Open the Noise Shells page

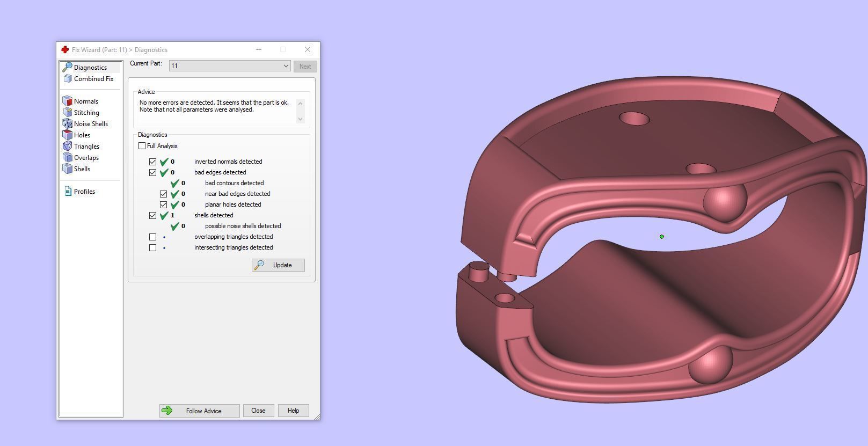point(91,123)
